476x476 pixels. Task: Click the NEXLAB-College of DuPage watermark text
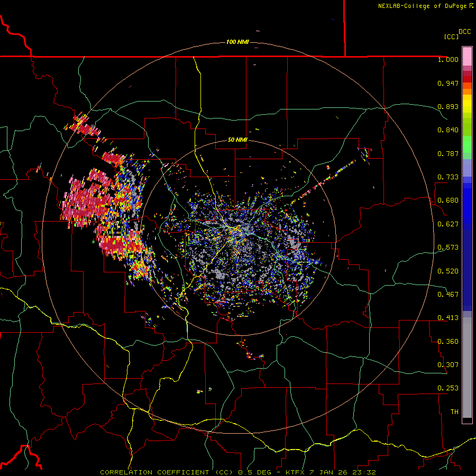(x=426, y=6)
